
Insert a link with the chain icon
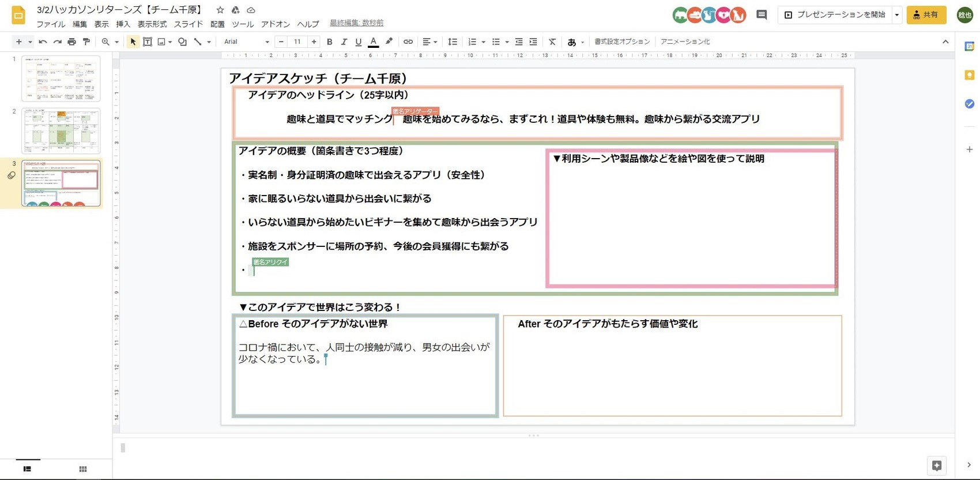point(408,42)
